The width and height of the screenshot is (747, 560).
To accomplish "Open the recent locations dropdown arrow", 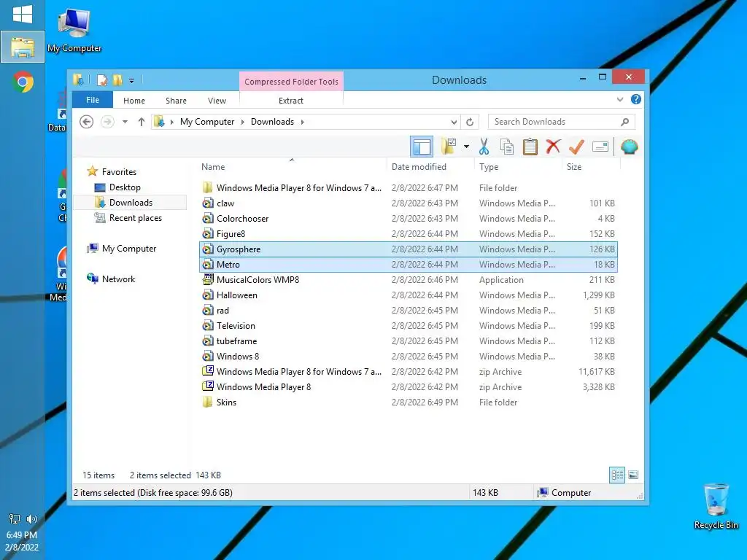I will [x=125, y=122].
